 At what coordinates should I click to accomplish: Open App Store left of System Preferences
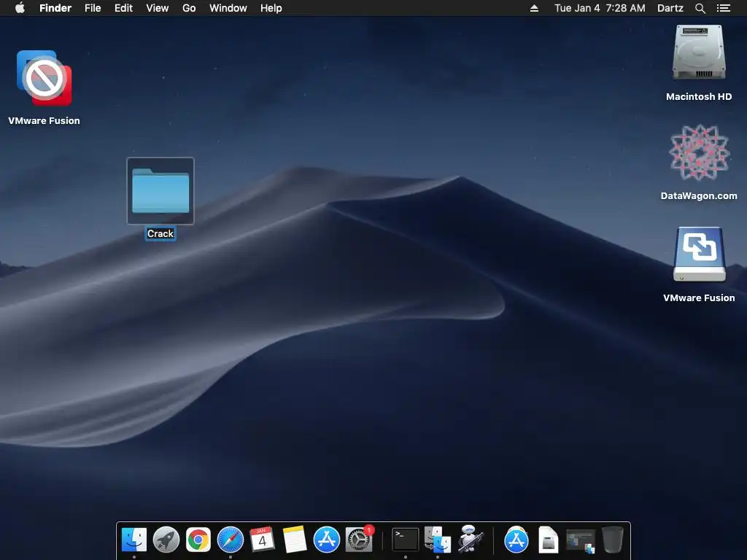coord(327,540)
